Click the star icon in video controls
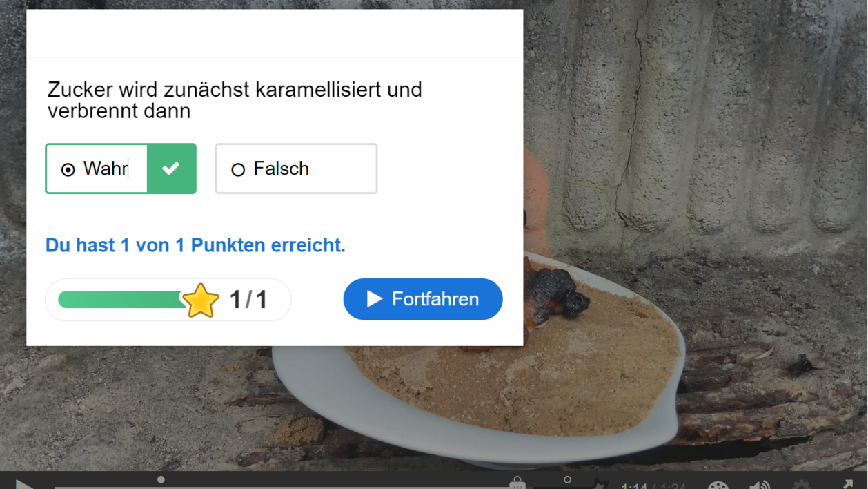Screen dimensions: 868x489 (600, 484)
